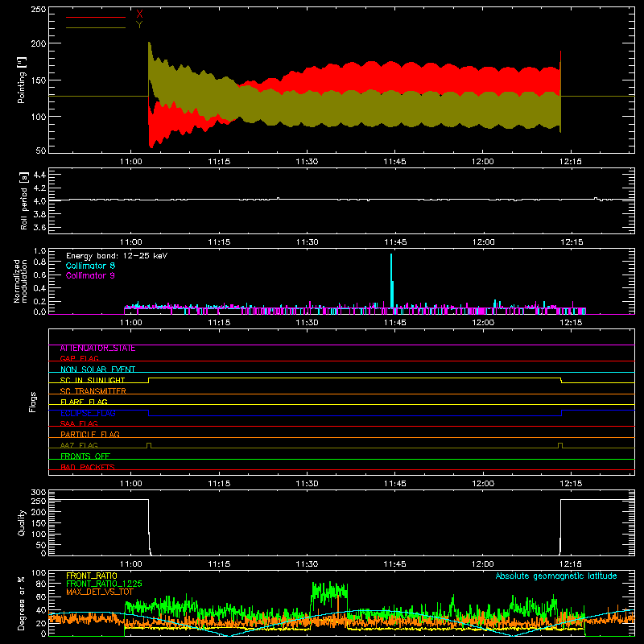Viewport: 644px width, 644px height.
Task: Click the 'Collimator 9' legend label
Action: click(90, 275)
